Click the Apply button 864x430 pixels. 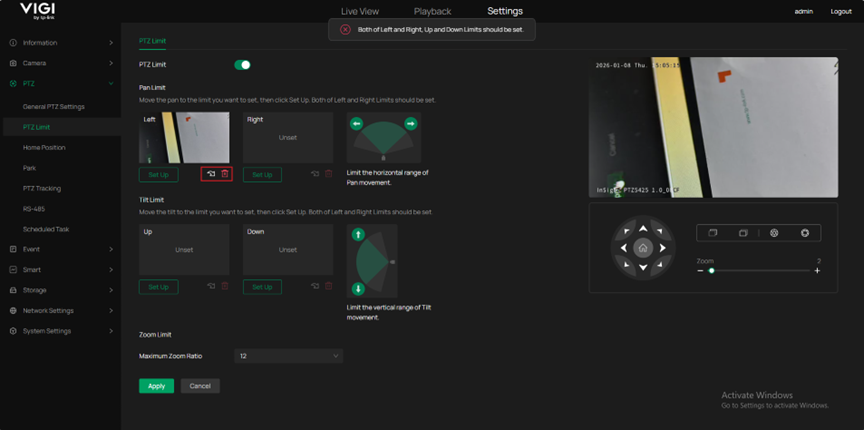(156, 386)
